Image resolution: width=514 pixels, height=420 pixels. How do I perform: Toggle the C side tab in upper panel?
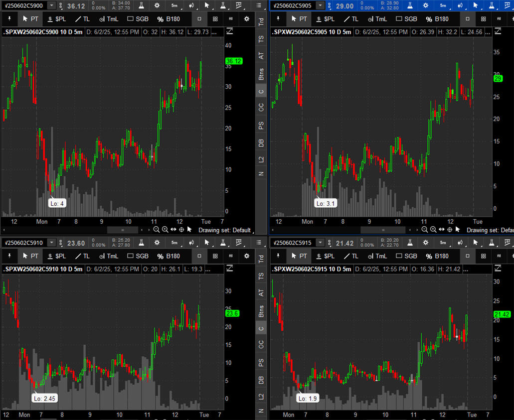point(261,91)
